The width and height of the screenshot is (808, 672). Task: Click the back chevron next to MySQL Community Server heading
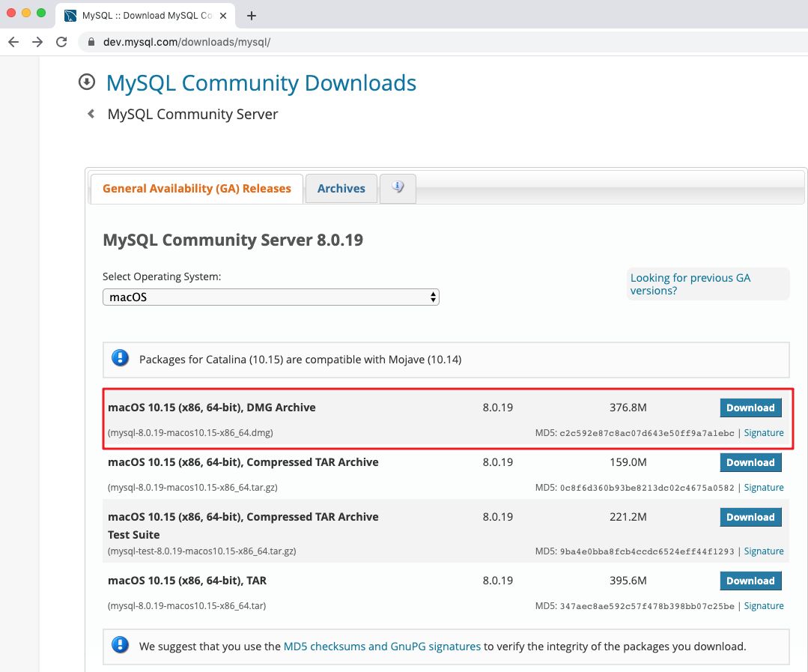click(x=90, y=114)
